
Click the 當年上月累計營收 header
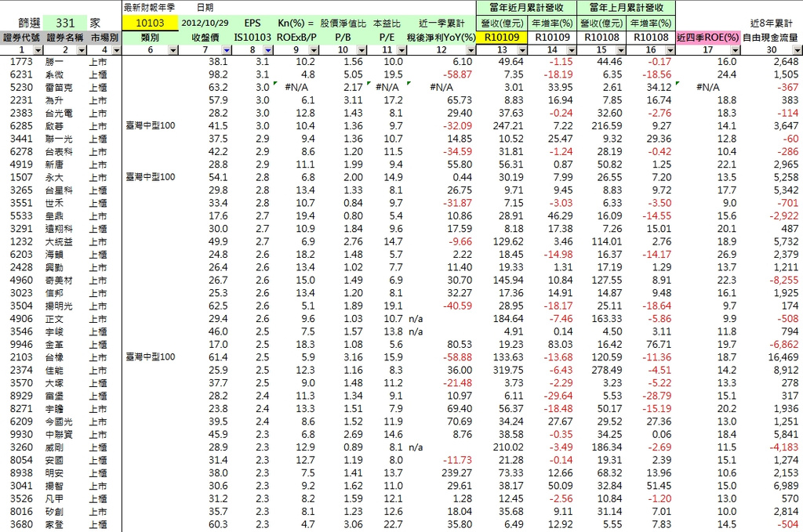point(627,8)
